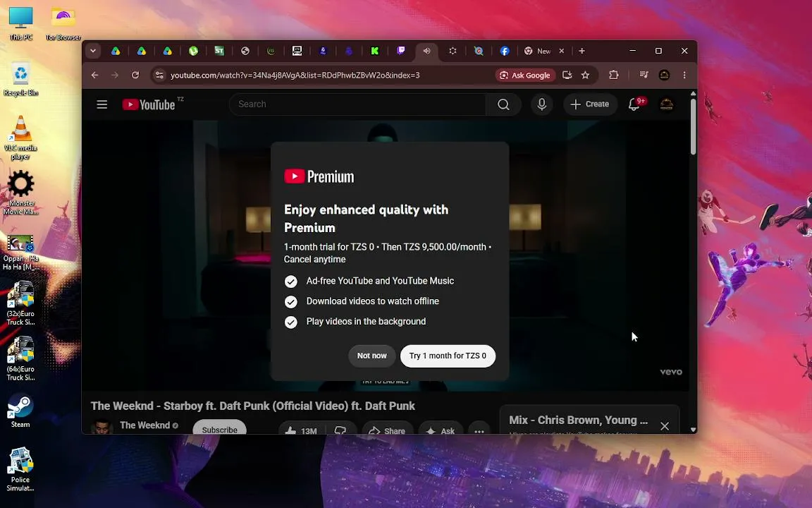This screenshot has width=812, height=508.
Task: Select the tab labeled 'New'
Action: click(543, 51)
